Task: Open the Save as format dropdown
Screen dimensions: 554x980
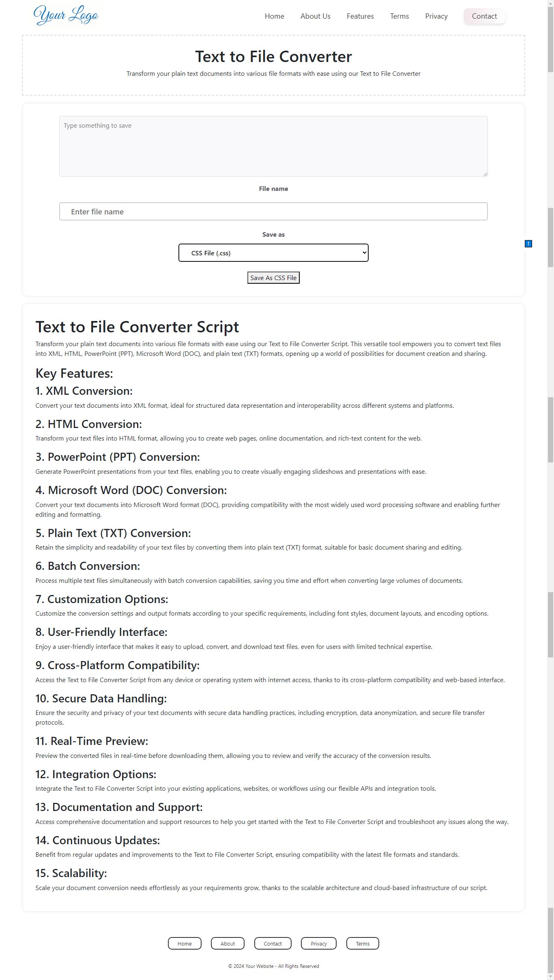Action: point(273,253)
